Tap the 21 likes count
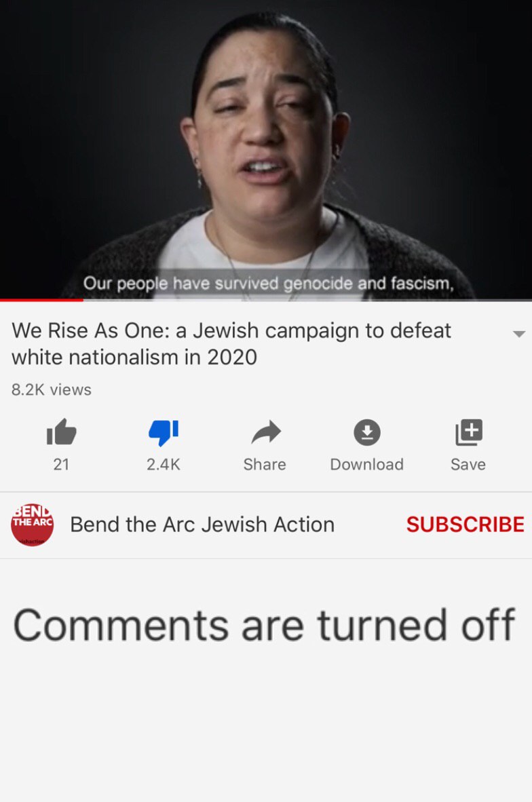532x802 pixels. (x=61, y=464)
